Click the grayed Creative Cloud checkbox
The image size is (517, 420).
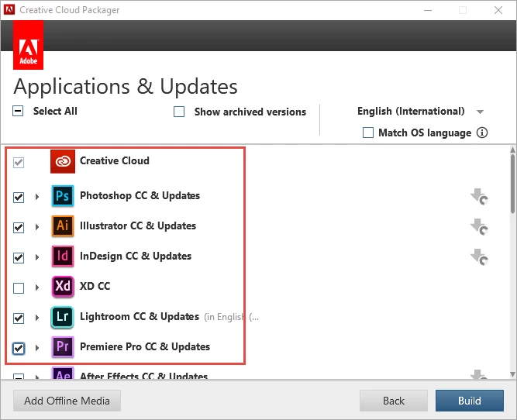click(x=19, y=163)
